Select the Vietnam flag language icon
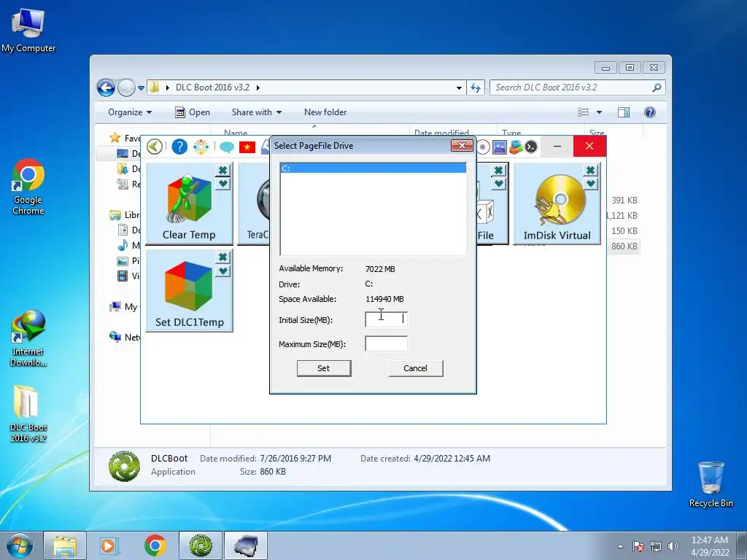The height and width of the screenshot is (560, 747). coord(247,147)
